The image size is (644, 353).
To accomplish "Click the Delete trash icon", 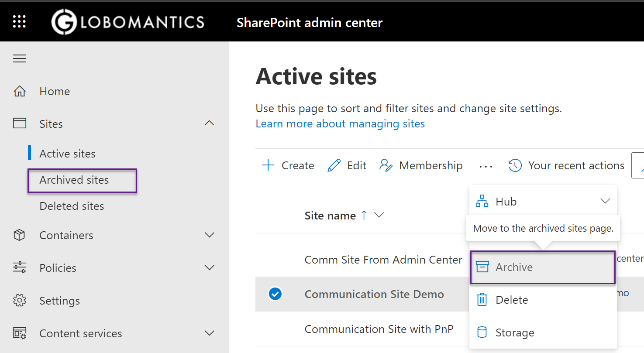I will (x=482, y=299).
